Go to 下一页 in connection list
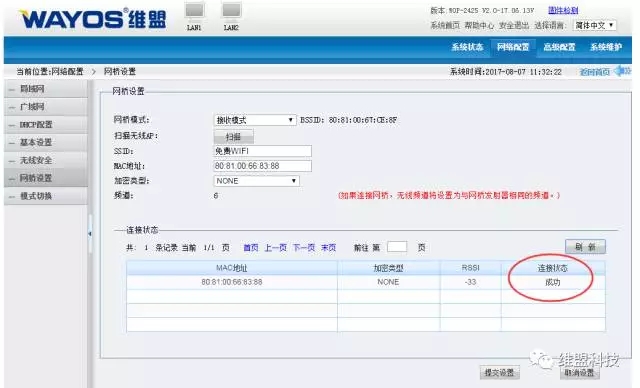 coord(304,248)
